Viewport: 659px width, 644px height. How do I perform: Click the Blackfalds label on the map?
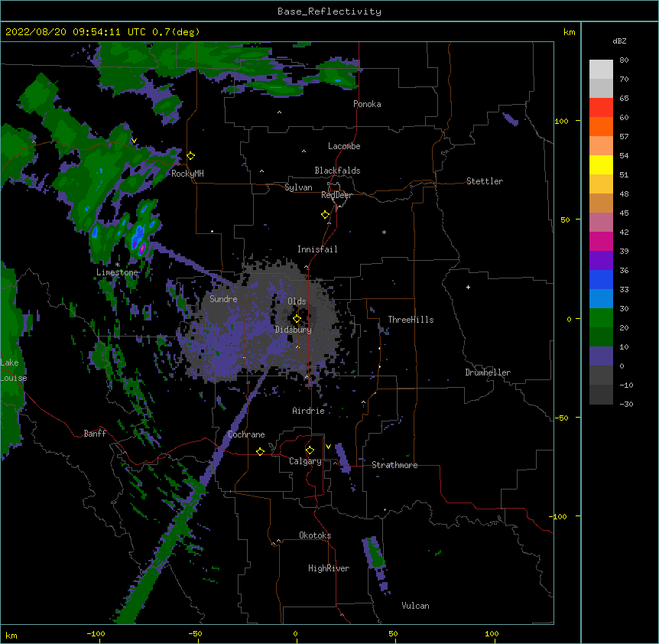pos(337,171)
